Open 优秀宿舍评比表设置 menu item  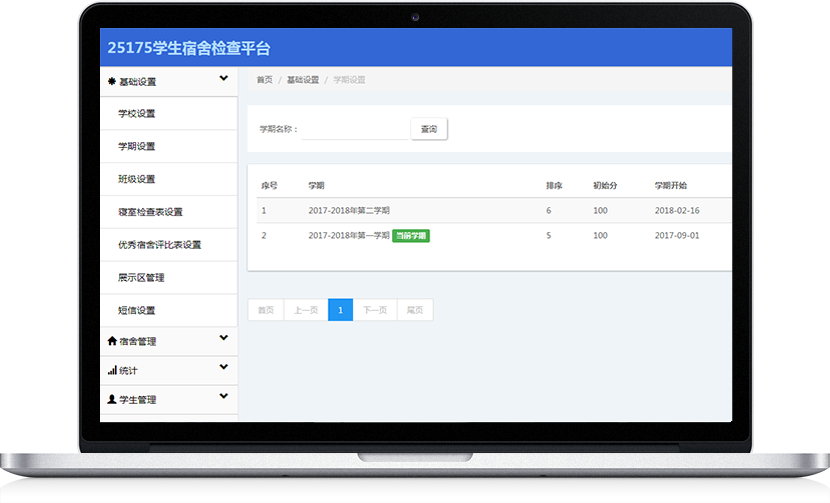[159, 245]
